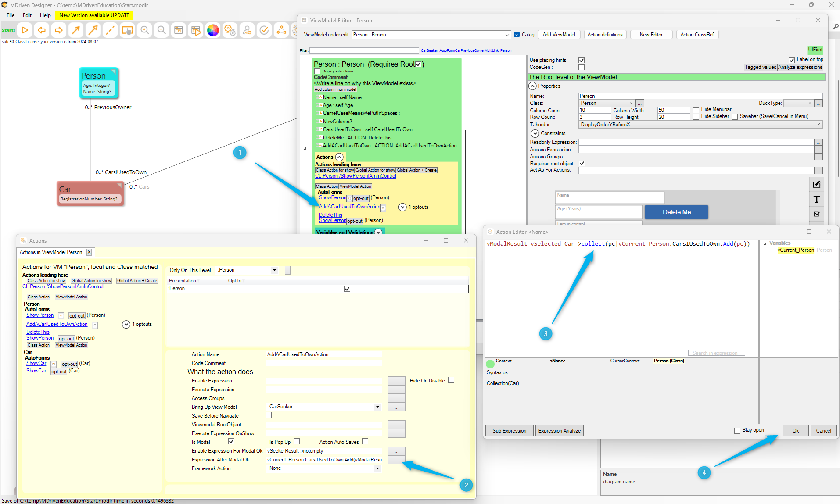840x504 pixels.
Task: Select the Actions in ViewModel Person tab
Action: tap(51, 252)
